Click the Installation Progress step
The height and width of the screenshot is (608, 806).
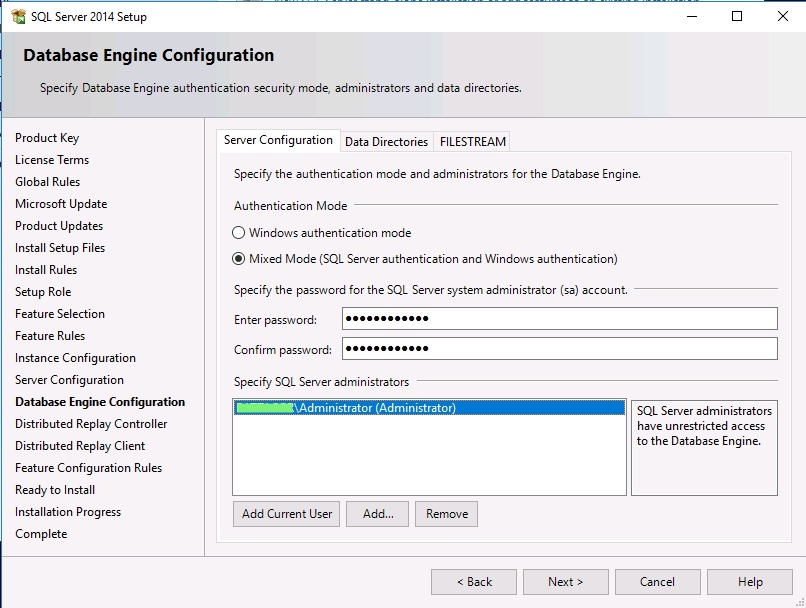point(68,512)
